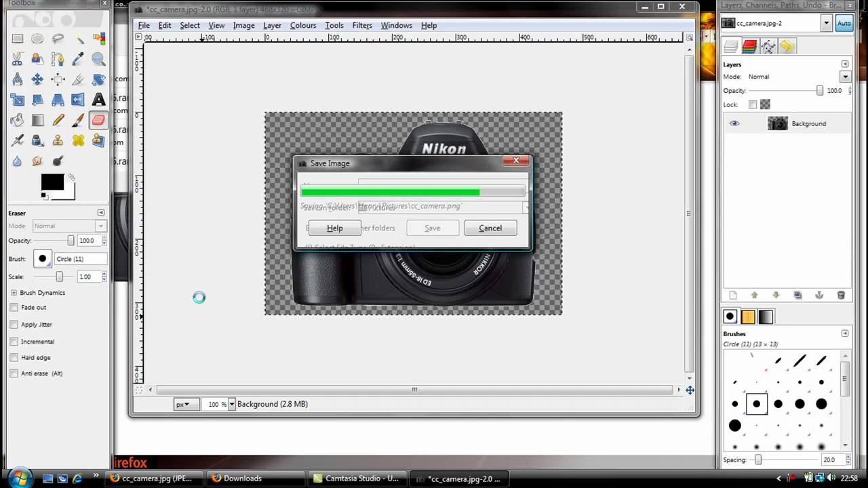Toggle Lock pixels checkbox in Layers
The height and width of the screenshot is (488, 868).
pos(753,104)
